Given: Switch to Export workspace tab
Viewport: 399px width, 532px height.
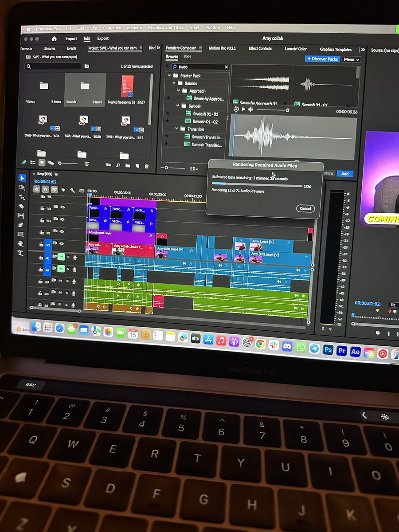Looking at the screenshot, I should (x=103, y=39).
